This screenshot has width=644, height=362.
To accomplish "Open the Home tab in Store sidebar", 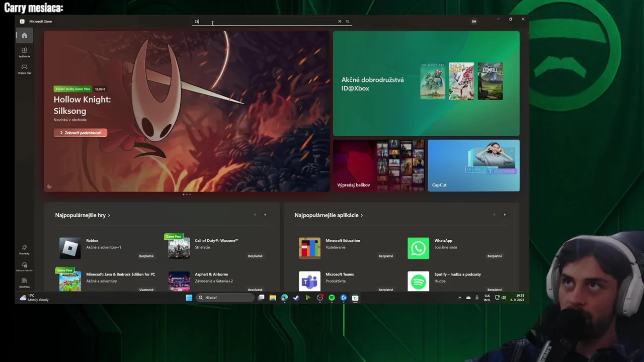I will click(24, 35).
